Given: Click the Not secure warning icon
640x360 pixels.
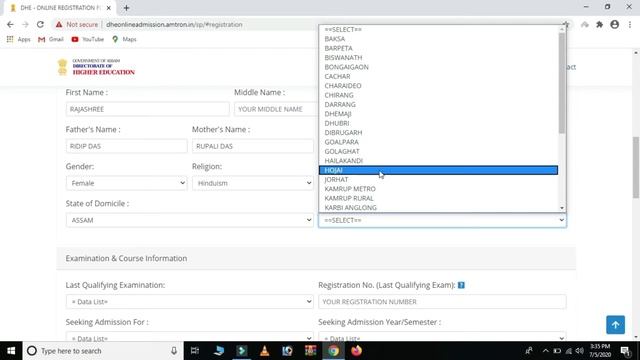Looking at the screenshot, I should (x=59, y=24).
